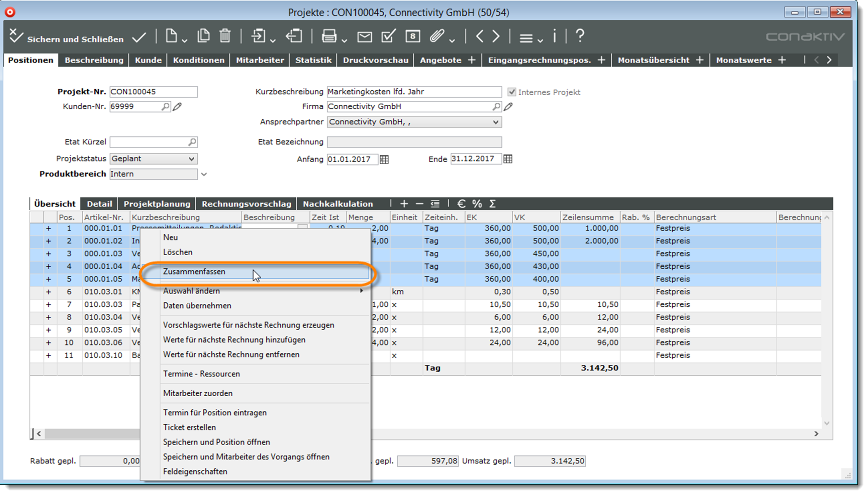Click the Euro icon in positions bar
The image size is (868, 495).
point(461,204)
